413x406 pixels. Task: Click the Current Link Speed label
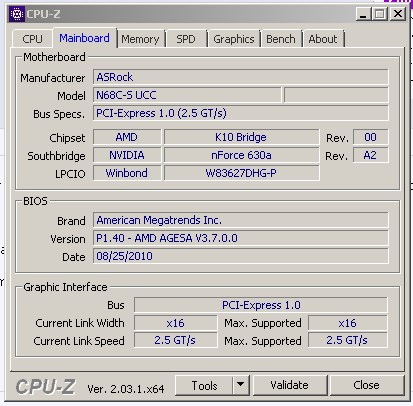(79, 341)
